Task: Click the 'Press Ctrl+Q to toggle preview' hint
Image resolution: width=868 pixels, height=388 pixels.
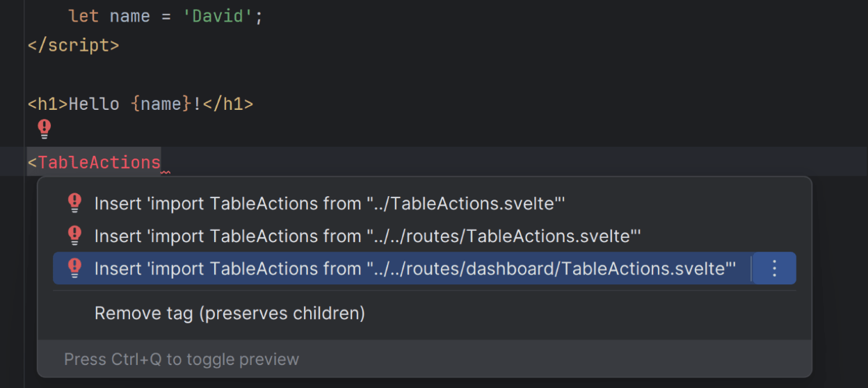Action: pyautogui.click(x=181, y=359)
